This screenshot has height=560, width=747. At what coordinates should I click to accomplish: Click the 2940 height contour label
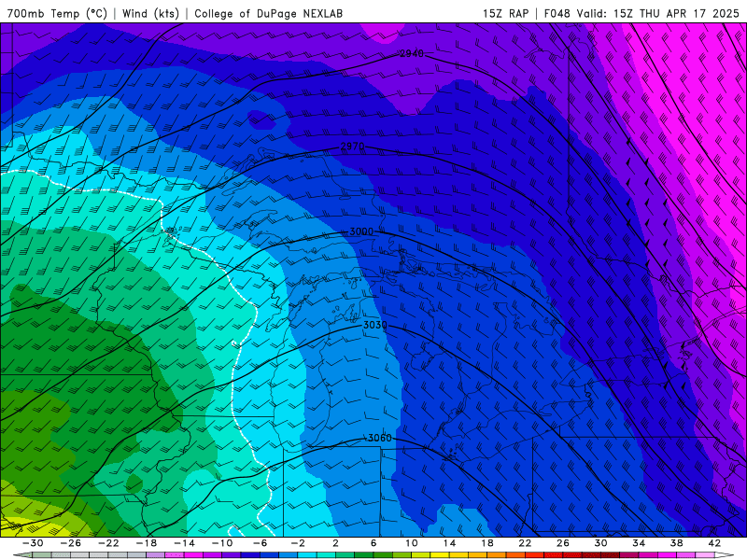coord(411,54)
